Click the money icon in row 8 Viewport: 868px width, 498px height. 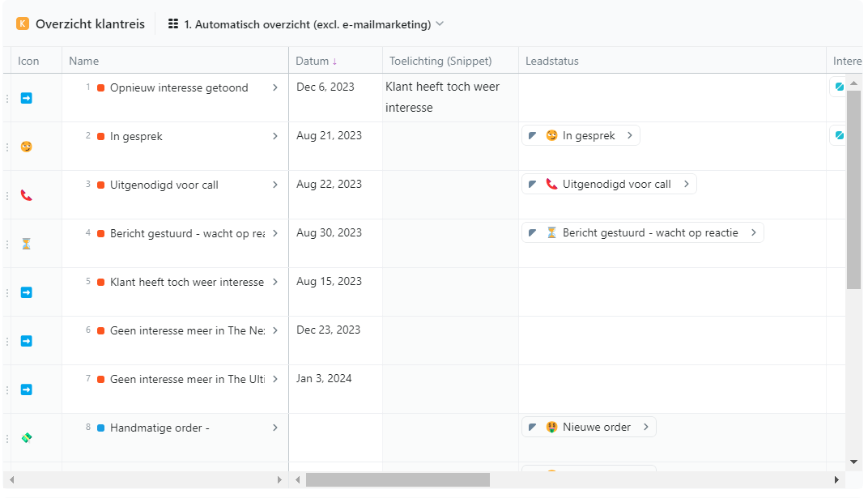(x=26, y=438)
